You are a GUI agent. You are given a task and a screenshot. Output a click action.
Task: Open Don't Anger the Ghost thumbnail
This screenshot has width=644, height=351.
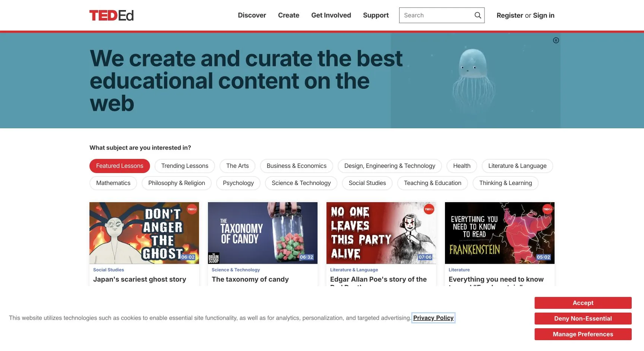pyautogui.click(x=144, y=233)
